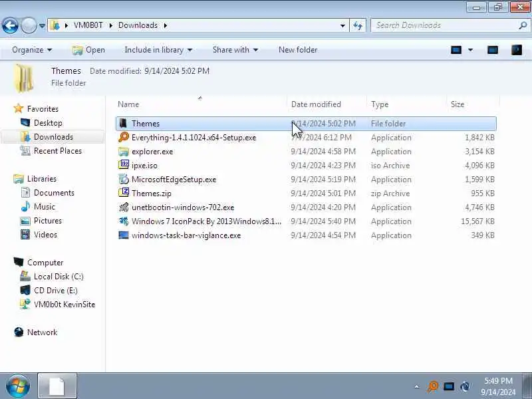Refresh the Downloads folder view

coord(358,25)
